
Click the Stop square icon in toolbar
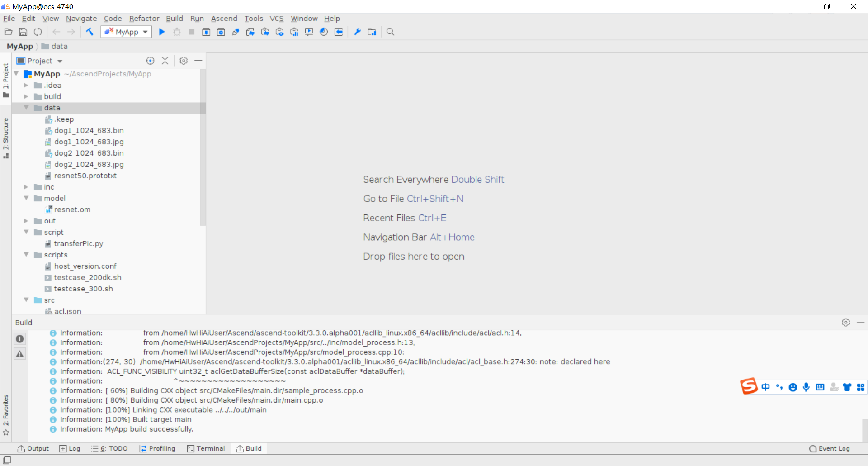point(192,32)
